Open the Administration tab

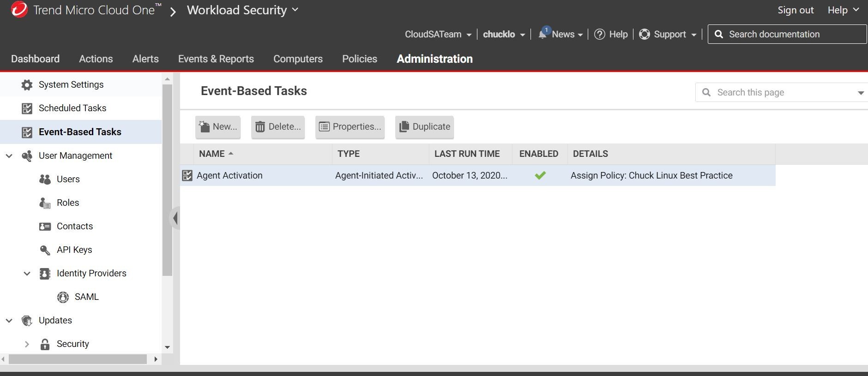point(434,59)
